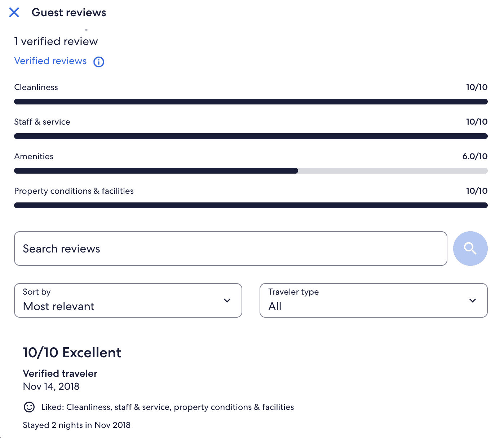Expand the Traveler type dropdown
This screenshot has width=504, height=438.
[373, 300]
